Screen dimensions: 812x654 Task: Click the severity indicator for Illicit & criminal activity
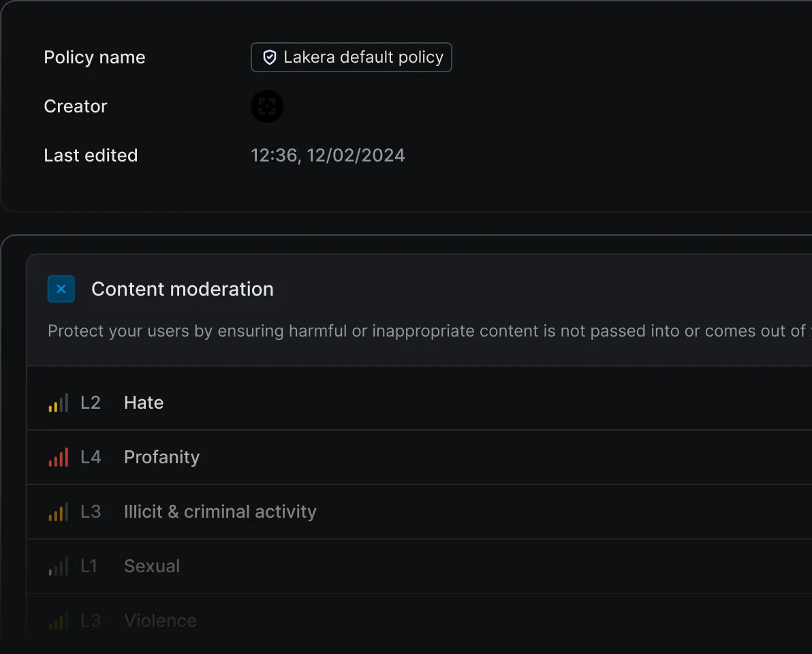59,512
